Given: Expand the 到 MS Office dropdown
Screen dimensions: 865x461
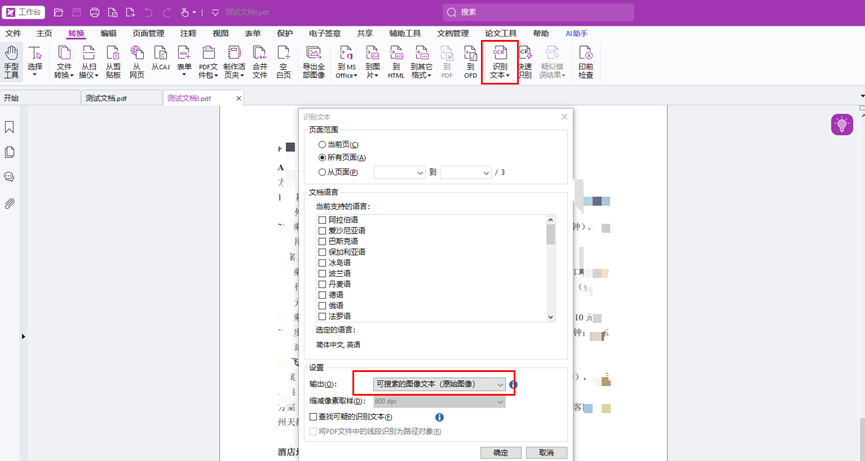Looking at the screenshot, I should 346,61.
